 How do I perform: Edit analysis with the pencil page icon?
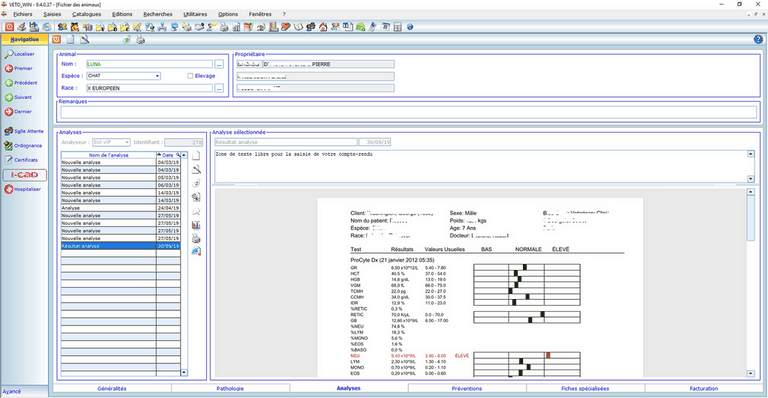point(196,169)
